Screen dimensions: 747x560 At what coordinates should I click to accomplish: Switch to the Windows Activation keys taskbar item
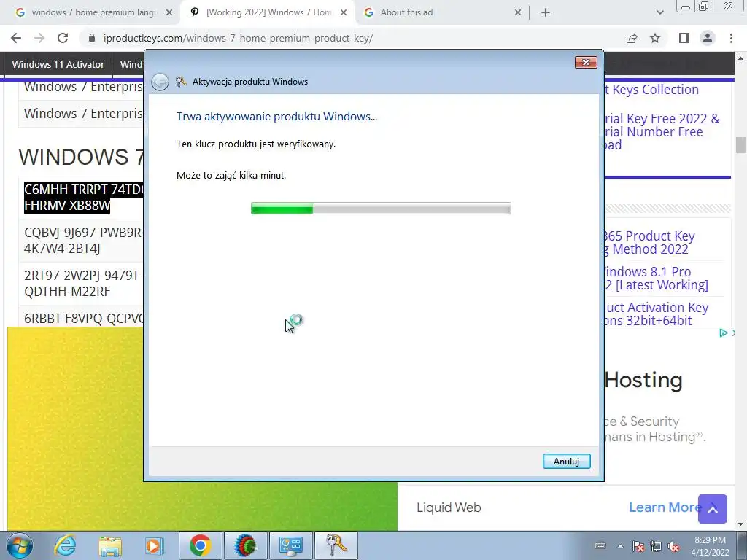(336, 545)
